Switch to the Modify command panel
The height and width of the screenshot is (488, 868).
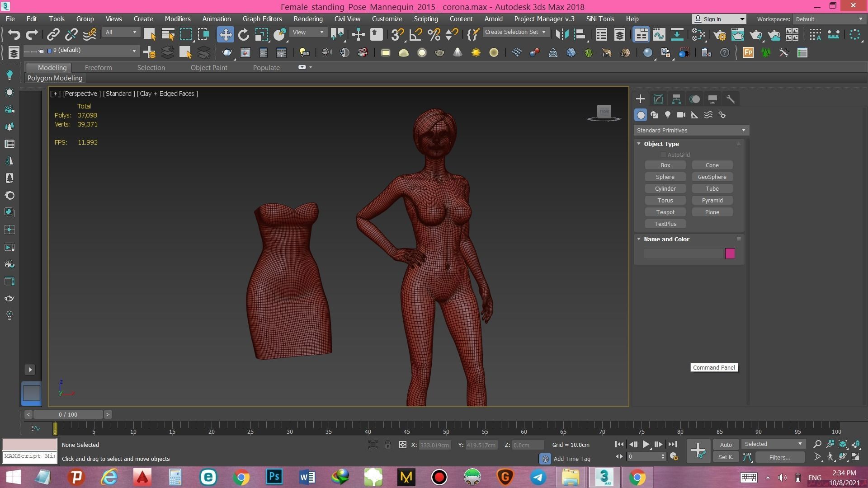(658, 99)
